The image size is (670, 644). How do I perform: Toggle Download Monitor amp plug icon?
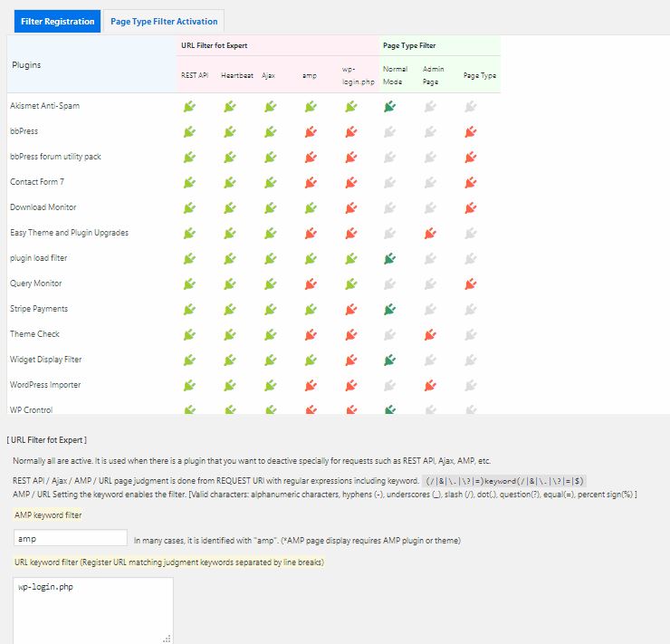(x=311, y=208)
